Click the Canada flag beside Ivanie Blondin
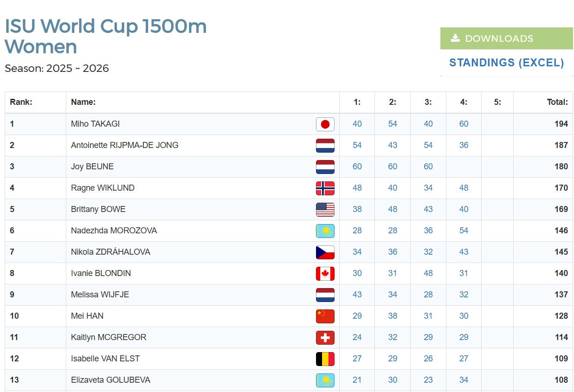This screenshot has height=392, width=574. pyautogui.click(x=325, y=273)
